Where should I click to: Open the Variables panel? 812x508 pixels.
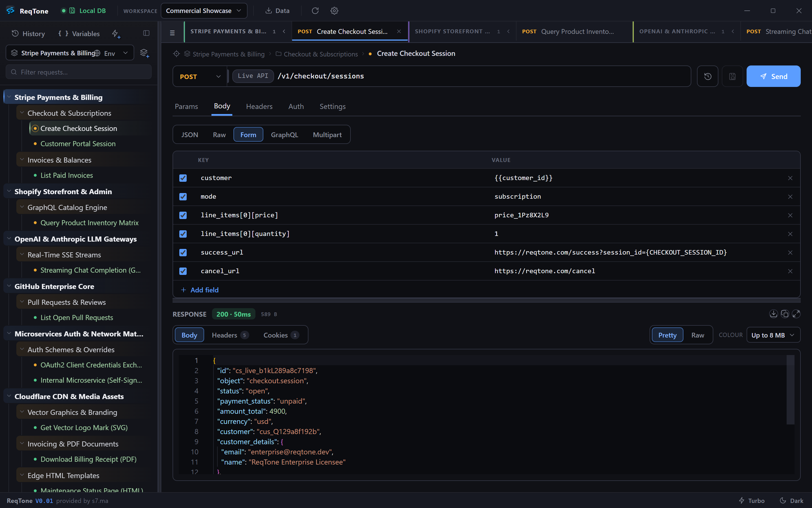point(79,34)
